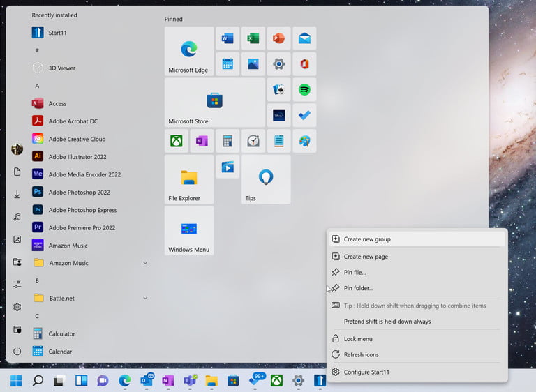Open Microsoft Teams on the taskbar

190,380
